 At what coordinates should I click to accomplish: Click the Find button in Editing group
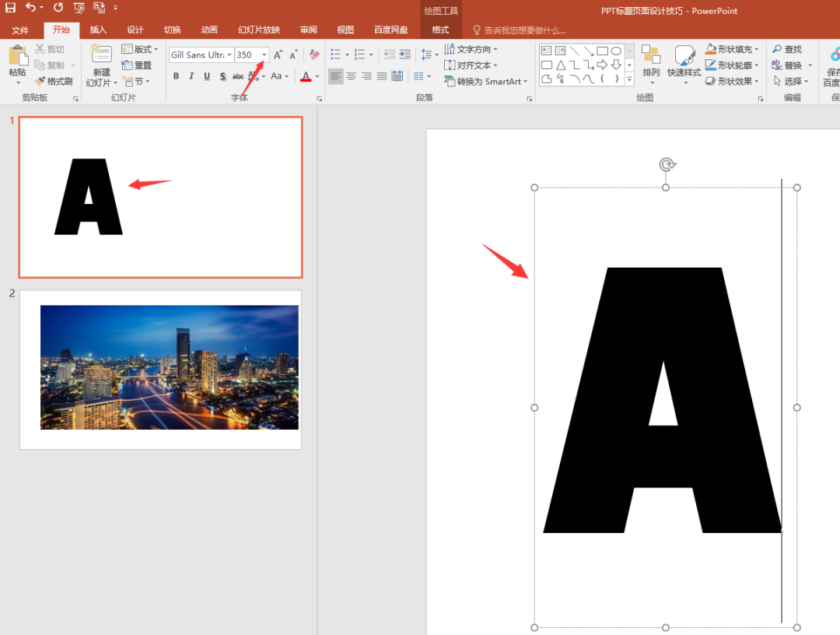[787, 49]
